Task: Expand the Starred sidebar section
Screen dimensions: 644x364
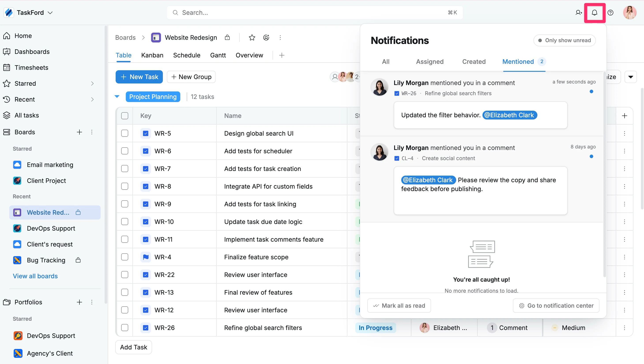Action: 92,83
